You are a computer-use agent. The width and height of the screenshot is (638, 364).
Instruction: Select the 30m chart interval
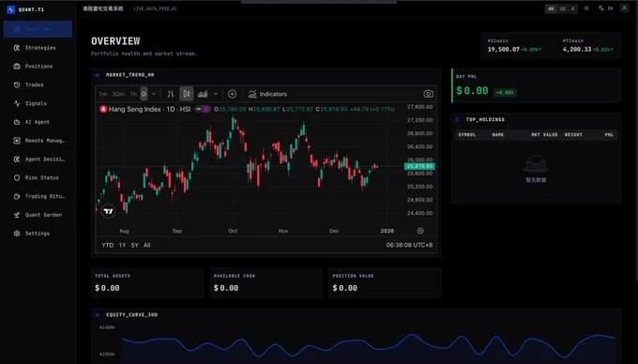(118, 94)
